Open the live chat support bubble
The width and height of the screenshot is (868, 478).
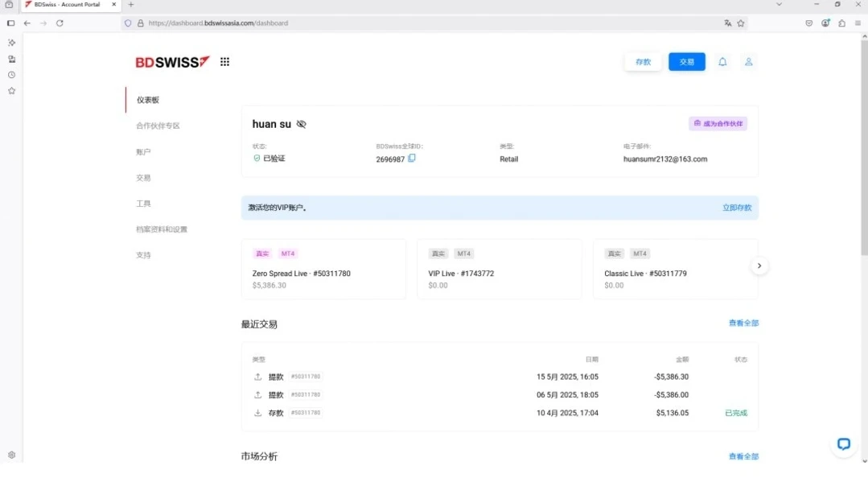(x=843, y=443)
